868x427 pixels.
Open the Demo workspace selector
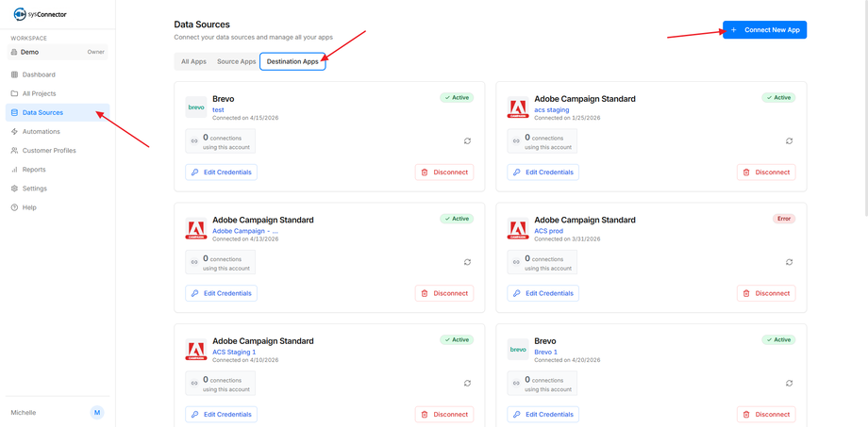(58, 52)
